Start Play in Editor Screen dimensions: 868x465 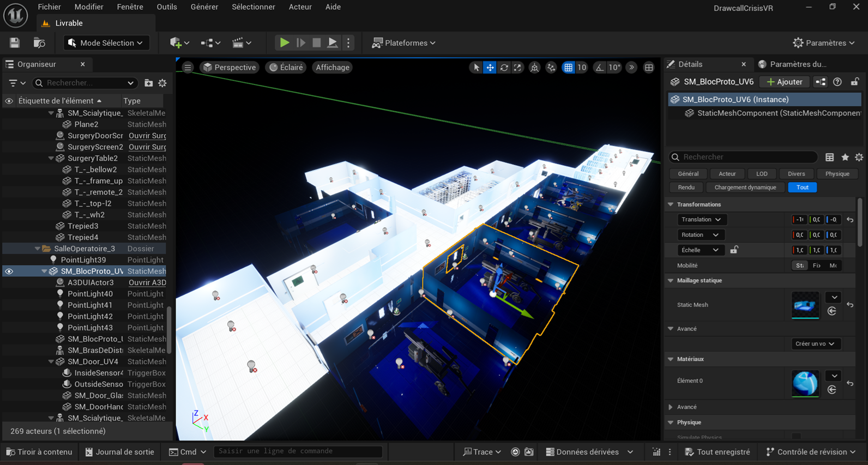pyautogui.click(x=285, y=43)
